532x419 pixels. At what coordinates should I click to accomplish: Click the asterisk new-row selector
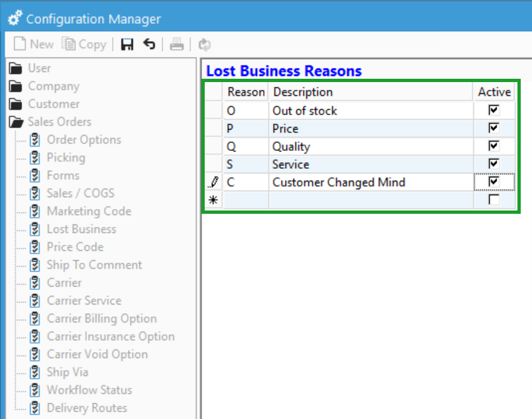pyautogui.click(x=213, y=200)
